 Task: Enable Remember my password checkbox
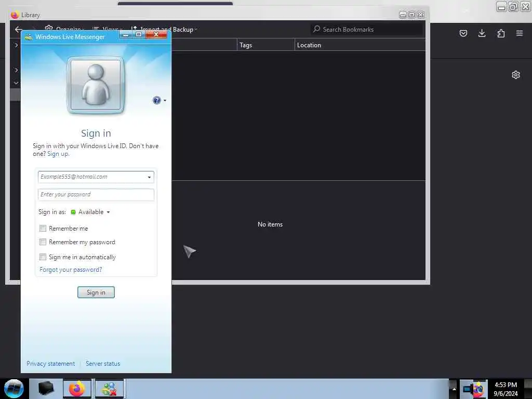[43, 242]
